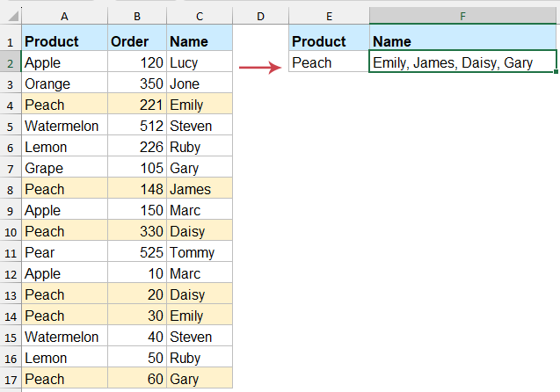Screen dimensions: 560x392
Task: Select row 10 header
Action: (x=11, y=232)
